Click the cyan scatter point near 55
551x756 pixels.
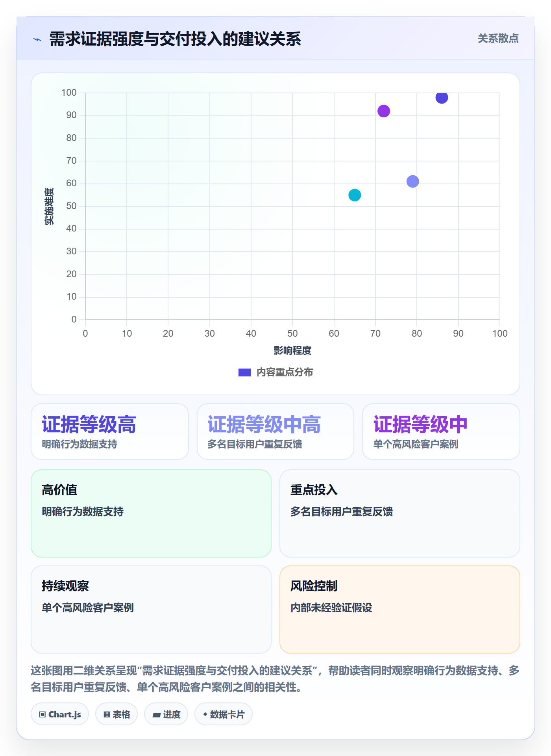[355, 195]
